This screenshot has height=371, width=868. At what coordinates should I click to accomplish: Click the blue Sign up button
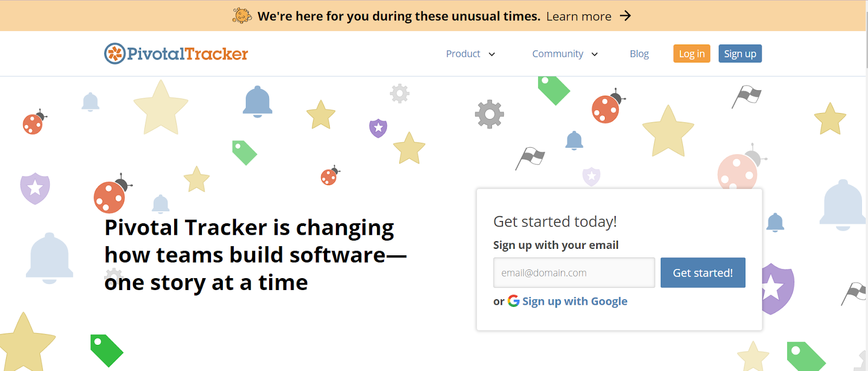740,54
